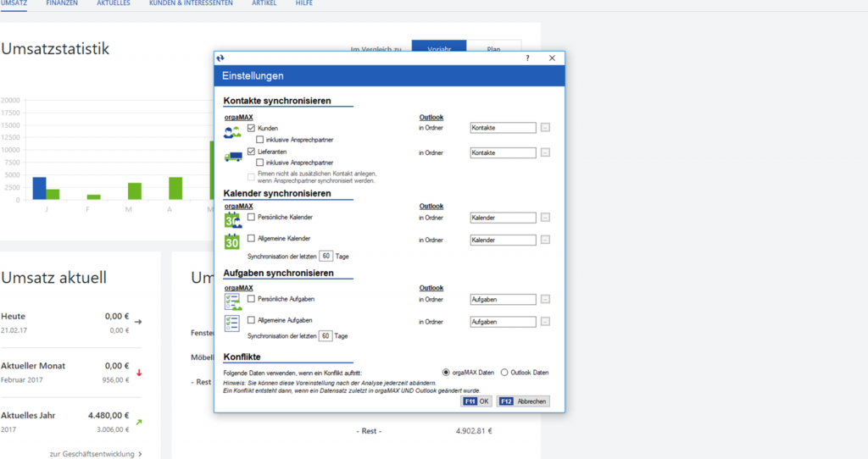Click the 4.480,00 € Aktuelles Jahr value

coord(108,415)
